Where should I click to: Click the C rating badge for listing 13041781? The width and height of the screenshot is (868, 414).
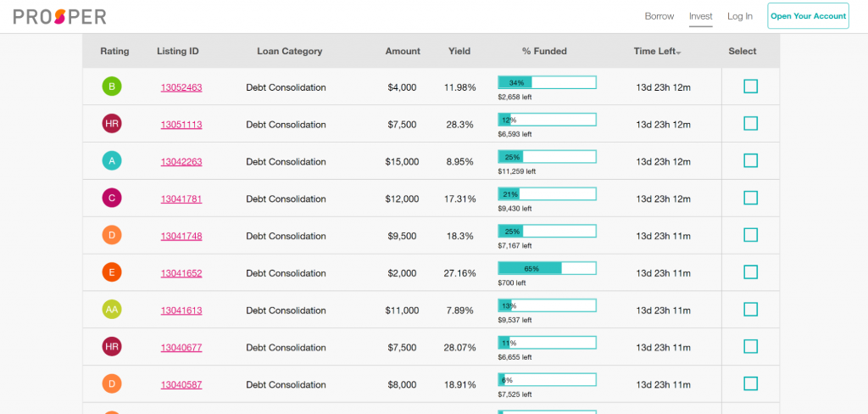[x=112, y=198]
